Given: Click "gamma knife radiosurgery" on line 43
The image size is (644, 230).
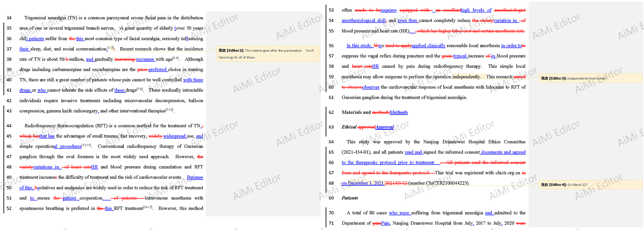Looking at the screenshot, I should click(72, 111).
